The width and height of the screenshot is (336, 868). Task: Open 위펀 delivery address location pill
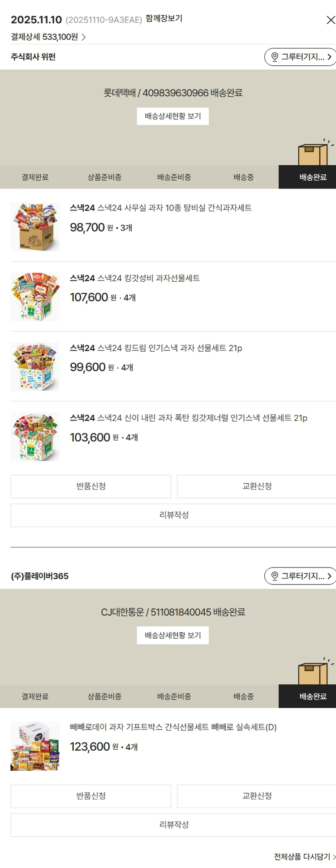[300, 57]
